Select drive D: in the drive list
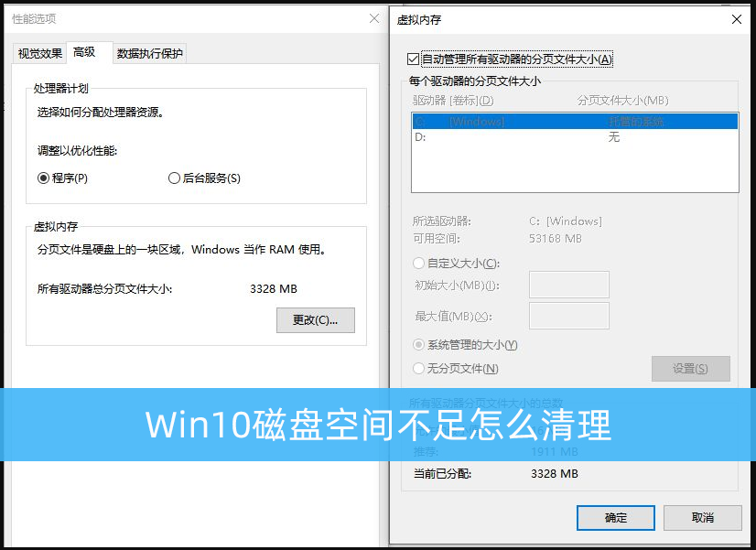The image size is (756, 550). [x=575, y=137]
